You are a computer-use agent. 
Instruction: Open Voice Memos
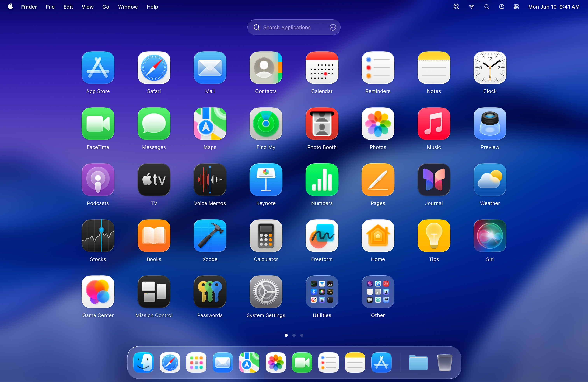pos(210,180)
